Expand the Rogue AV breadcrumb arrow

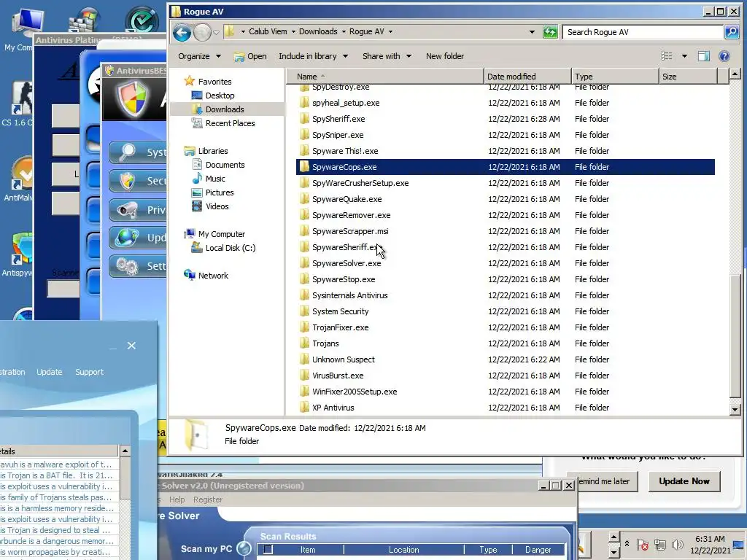click(x=391, y=31)
